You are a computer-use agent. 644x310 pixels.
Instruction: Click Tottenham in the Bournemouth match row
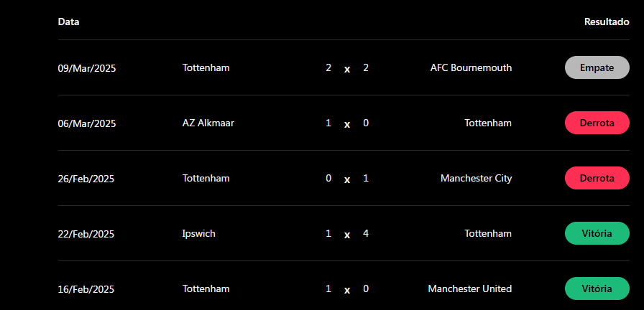206,68
